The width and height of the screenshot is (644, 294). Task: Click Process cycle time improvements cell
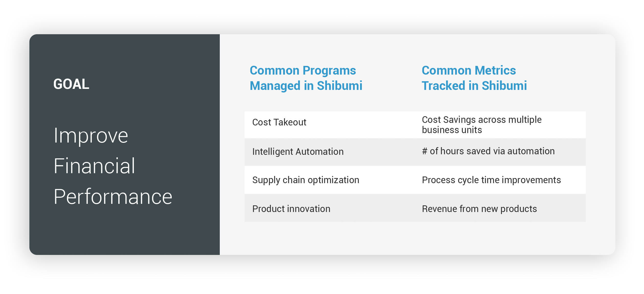(491, 180)
